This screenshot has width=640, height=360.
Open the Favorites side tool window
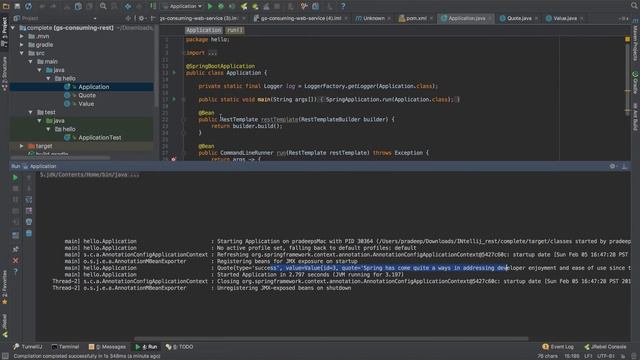4,288
